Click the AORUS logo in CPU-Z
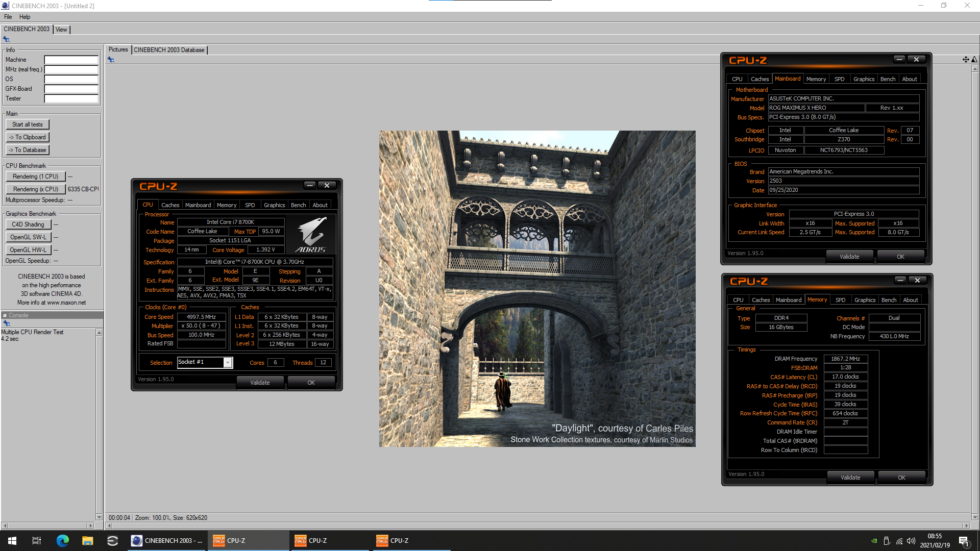This screenshot has height=551, width=980. point(311,235)
